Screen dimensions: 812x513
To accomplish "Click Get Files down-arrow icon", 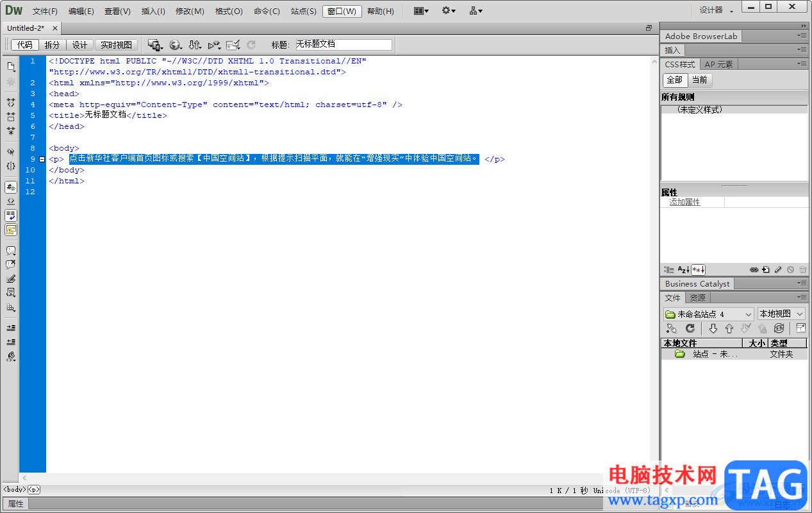I will (713, 328).
